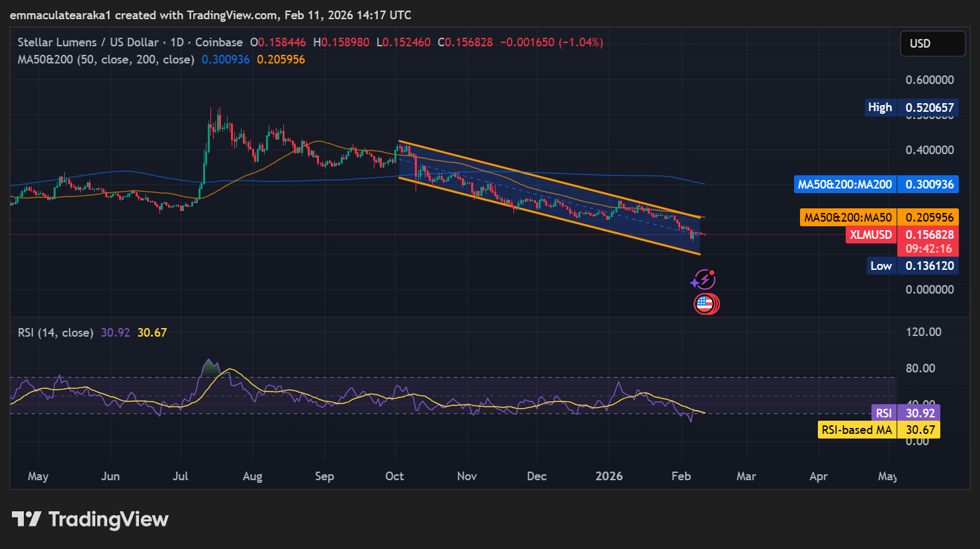Click the purple RSI 30.92 scale label

(x=905, y=413)
